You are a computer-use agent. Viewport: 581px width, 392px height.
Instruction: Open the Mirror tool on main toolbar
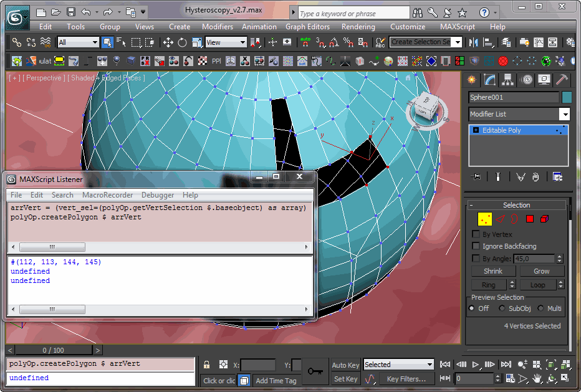pyautogui.click(x=474, y=42)
